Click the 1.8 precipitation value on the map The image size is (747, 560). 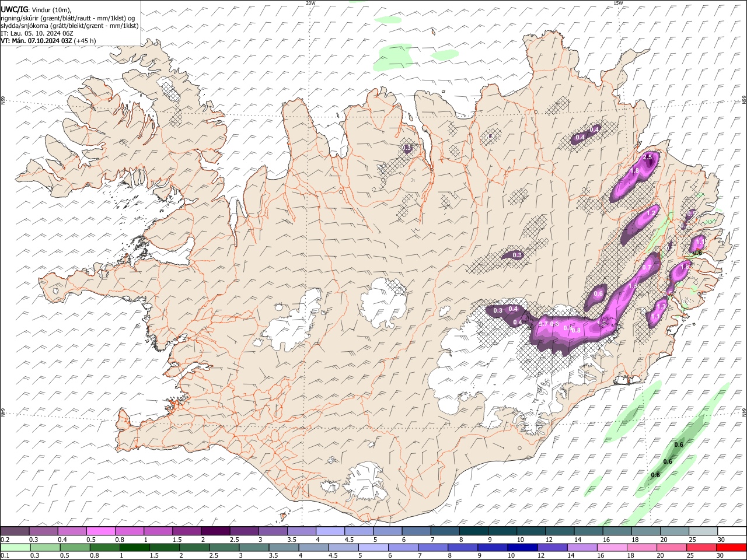coord(636,170)
